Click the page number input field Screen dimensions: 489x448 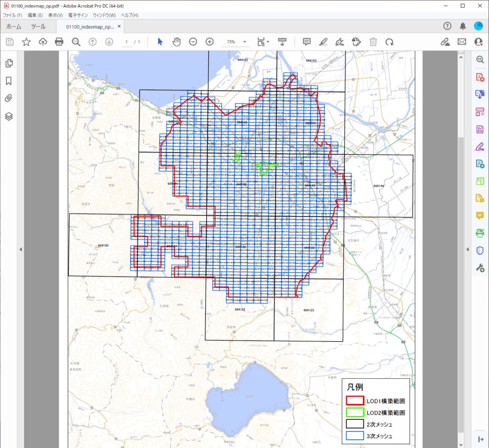click(x=127, y=42)
